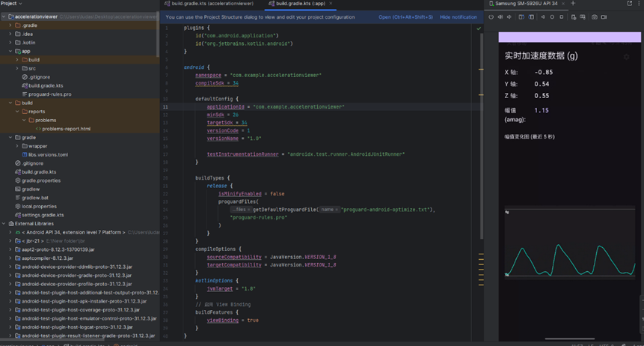Collapse the app module folder

point(10,52)
